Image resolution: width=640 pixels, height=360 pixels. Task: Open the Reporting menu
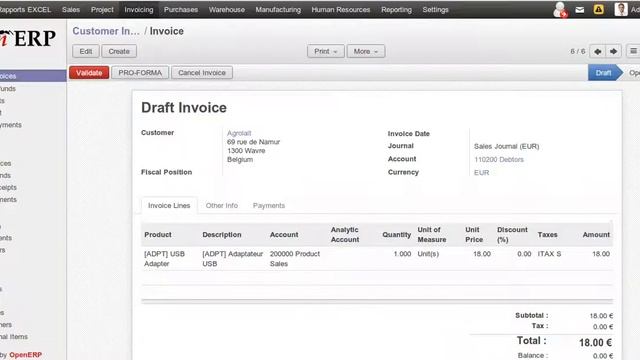(396, 9)
